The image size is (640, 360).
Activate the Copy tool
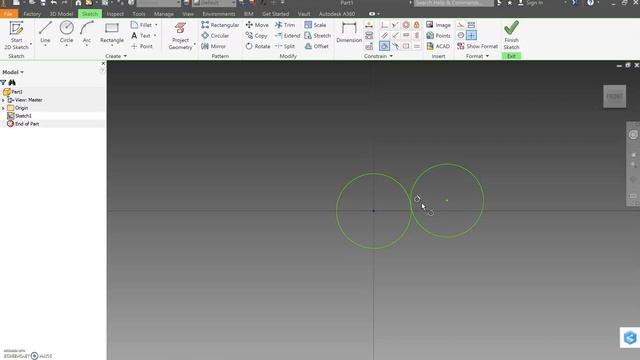tap(256, 36)
